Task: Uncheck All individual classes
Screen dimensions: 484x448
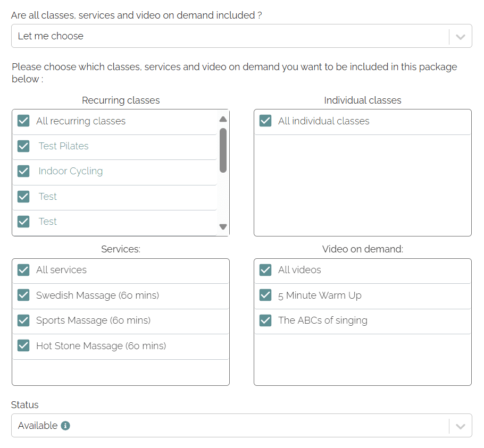Action: [265, 121]
